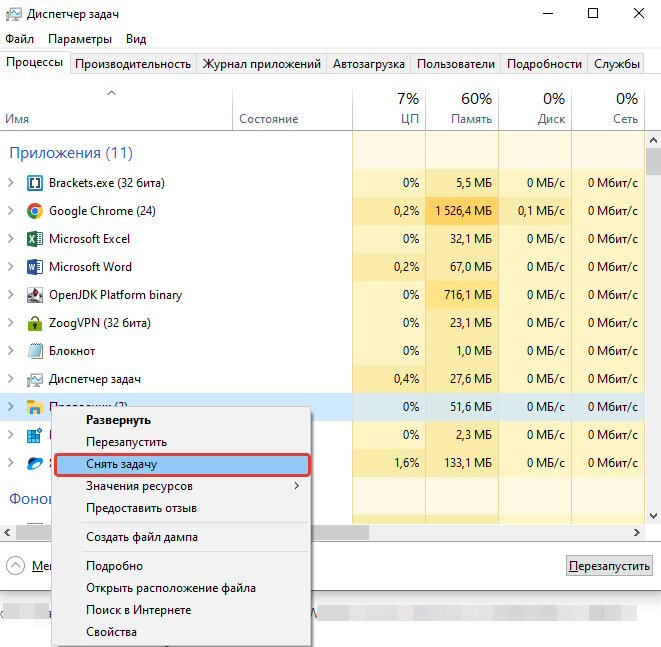Switch to the Подробности tab
The width and height of the screenshot is (661, 647).
[544, 64]
